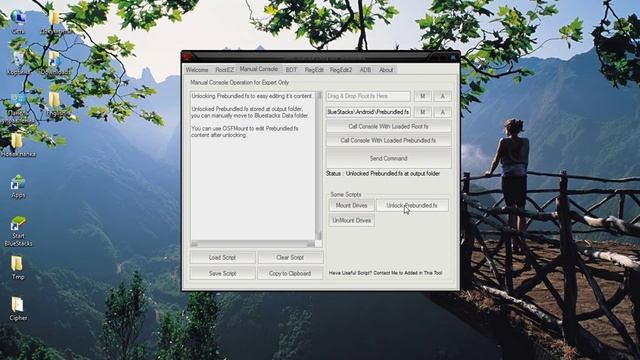This screenshot has width=640, height=360.
Task: Open the Control Panel (Панель управления) icon
Action: [x=18, y=108]
